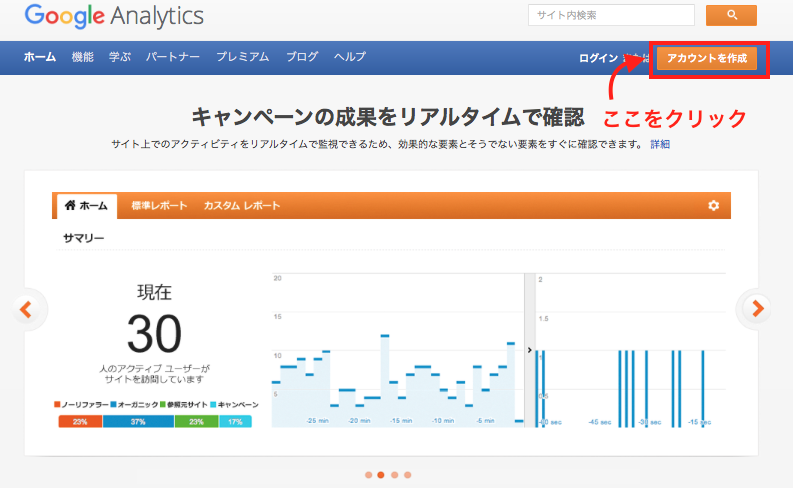Select the fourth carousel dot indicator
The image size is (793, 488).
click(x=408, y=475)
